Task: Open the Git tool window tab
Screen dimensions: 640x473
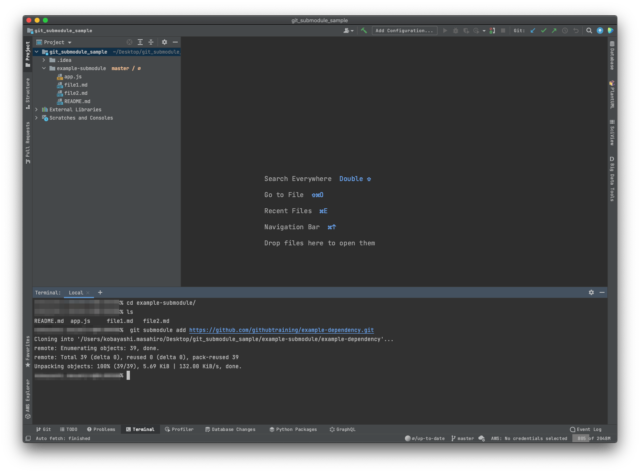Action: click(x=43, y=429)
